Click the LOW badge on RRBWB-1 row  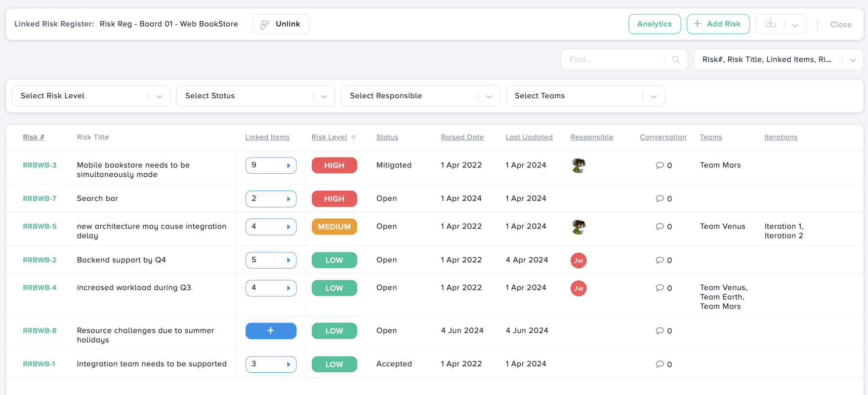click(x=334, y=364)
